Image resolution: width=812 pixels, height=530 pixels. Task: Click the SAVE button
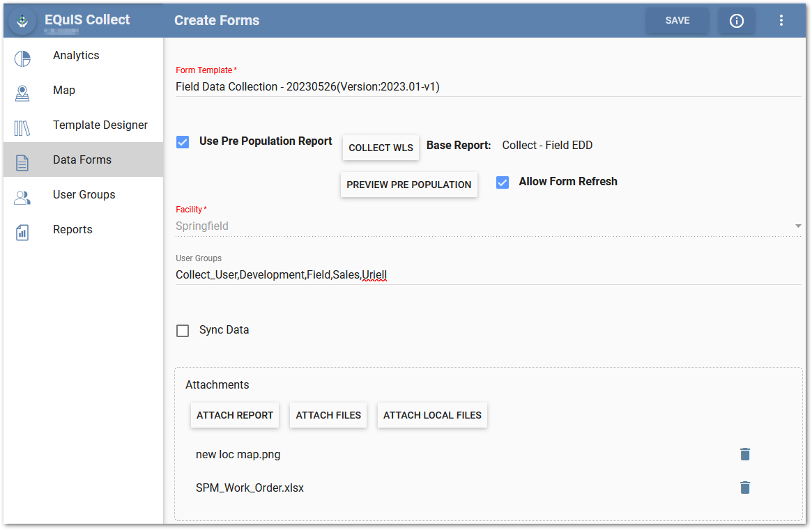pos(677,20)
